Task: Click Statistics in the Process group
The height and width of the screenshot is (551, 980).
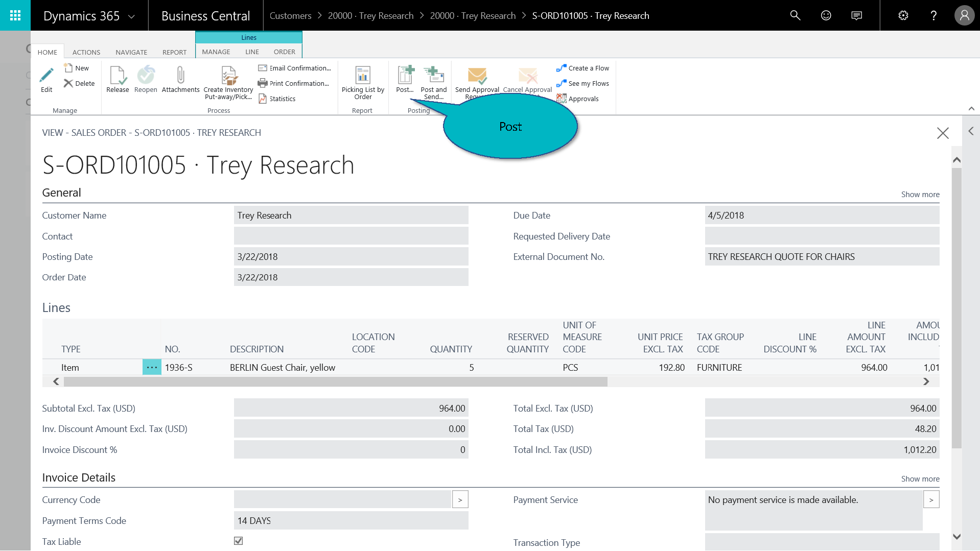Action: [x=282, y=99]
